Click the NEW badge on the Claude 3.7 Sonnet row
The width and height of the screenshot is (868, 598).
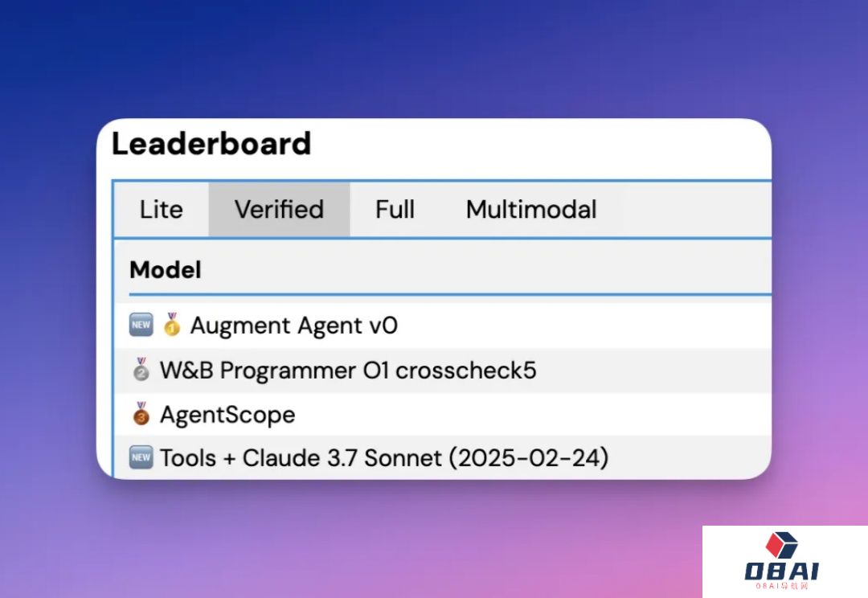coord(141,458)
